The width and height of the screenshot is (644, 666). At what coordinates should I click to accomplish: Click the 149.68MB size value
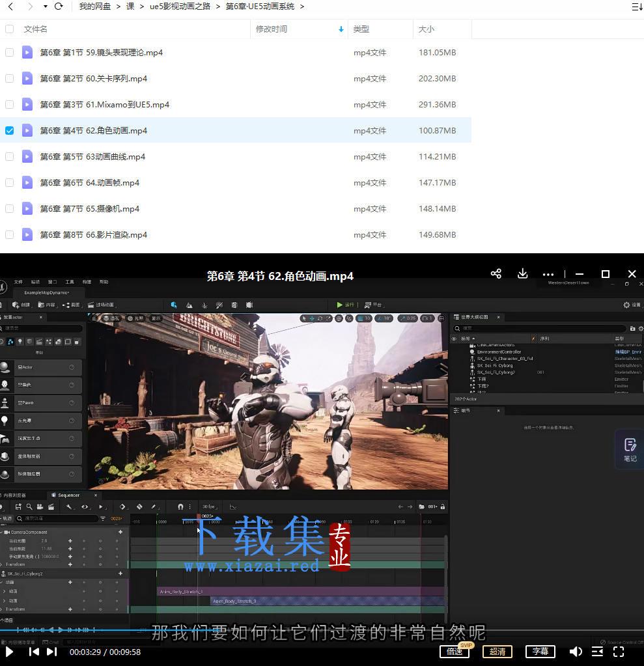tap(437, 235)
